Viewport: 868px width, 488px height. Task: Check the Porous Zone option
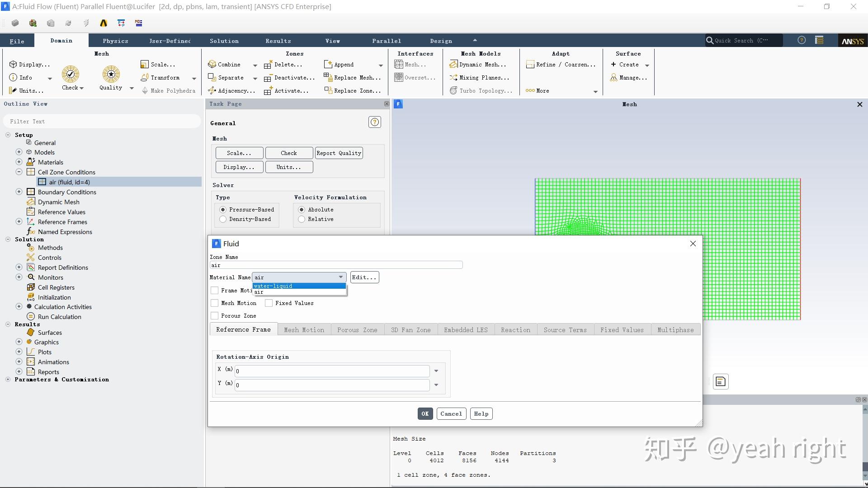coord(215,316)
